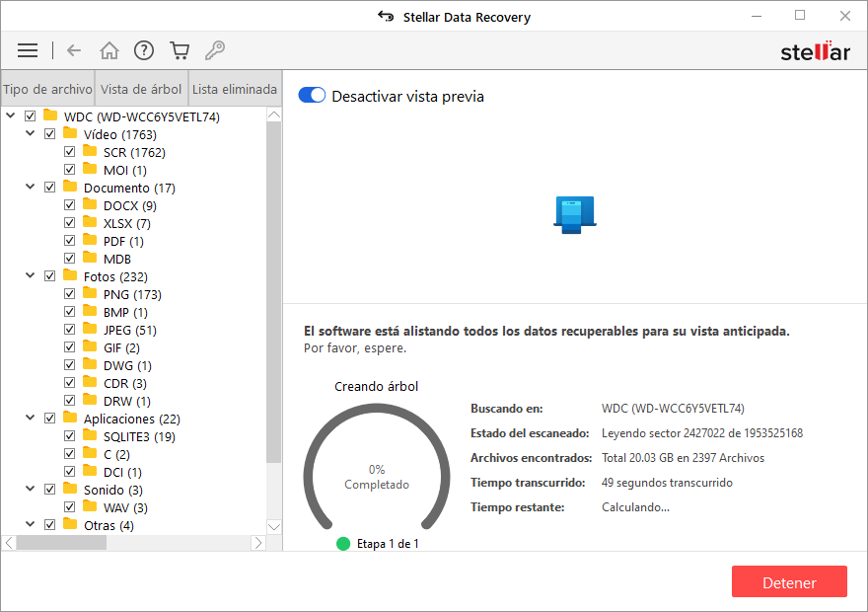Click the PDF folder icon
868x612 pixels.
pos(90,240)
